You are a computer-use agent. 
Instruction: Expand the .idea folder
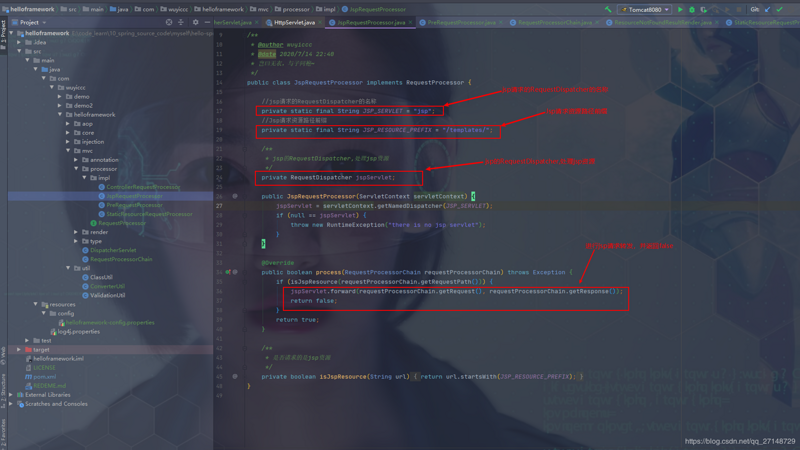click(x=19, y=42)
